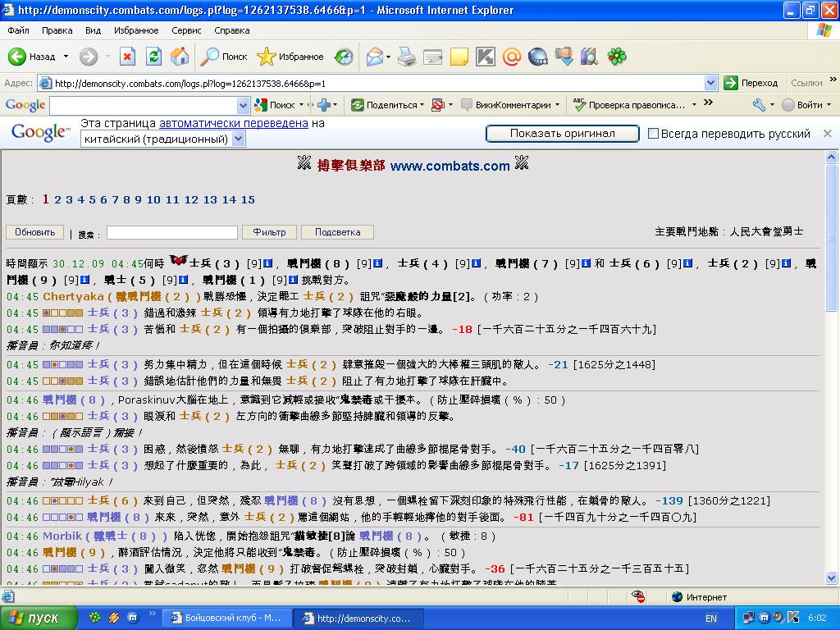Viewport: 840px width, 630px height.
Task: Click into the Google toolbar search field
Action: click(143, 105)
